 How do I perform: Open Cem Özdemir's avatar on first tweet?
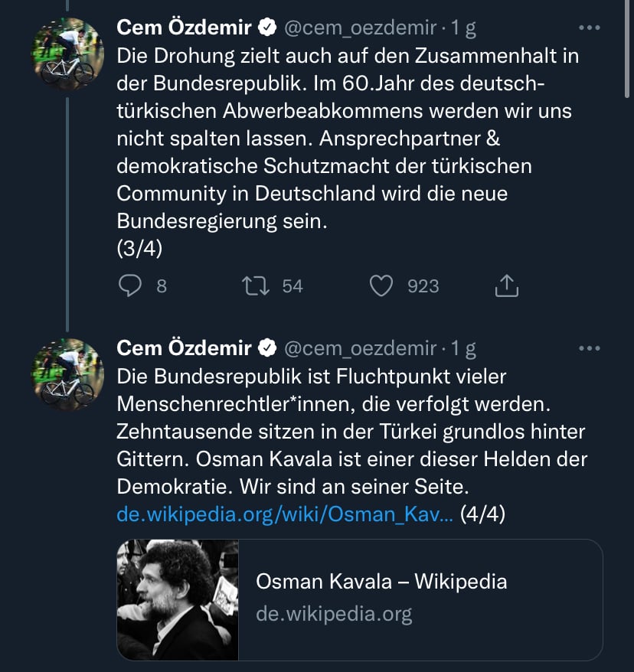point(67,54)
